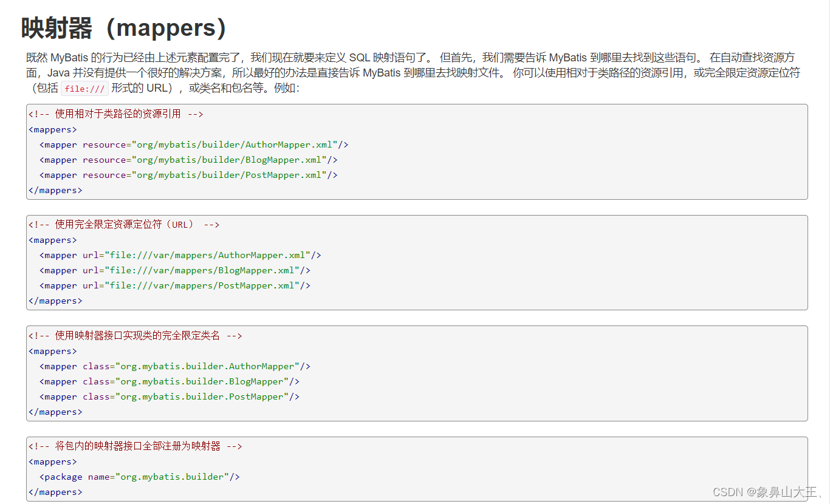Image resolution: width=830 pixels, height=504 pixels.
Task: Click the paragraph line starting 面，Java 并没有提供
Action: (x=413, y=73)
